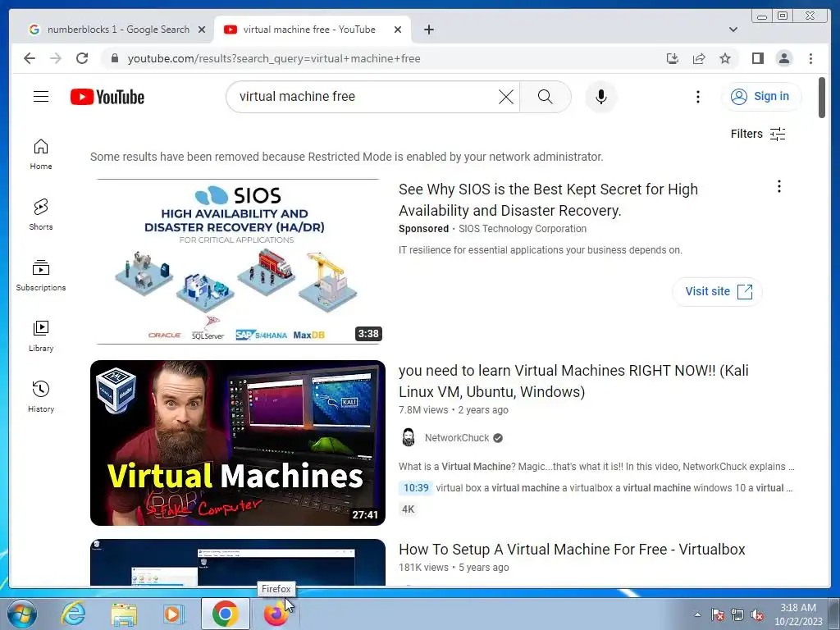Open YouTube settings three-dot menu

[x=697, y=97]
